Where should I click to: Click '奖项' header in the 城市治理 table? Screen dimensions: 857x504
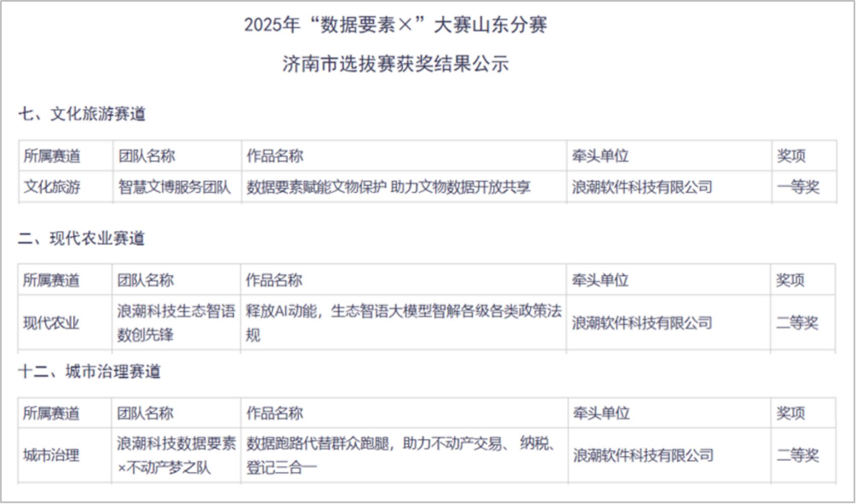[791, 413]
